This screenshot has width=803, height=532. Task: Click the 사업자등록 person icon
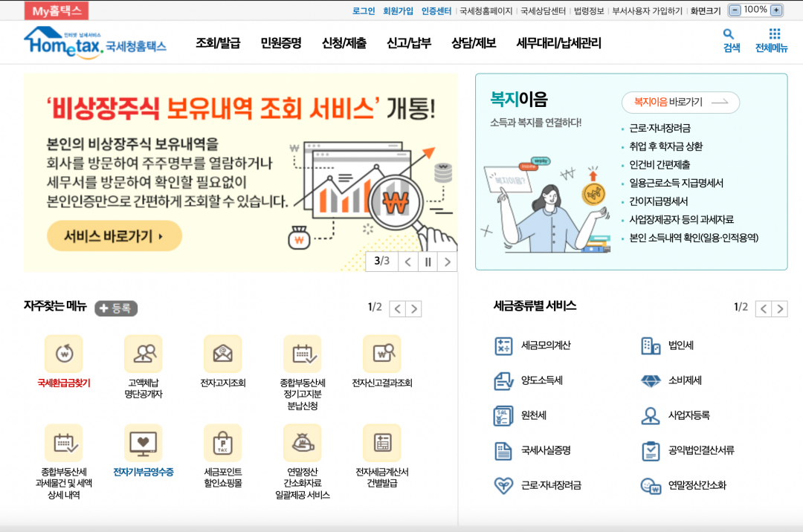[651, 416]
